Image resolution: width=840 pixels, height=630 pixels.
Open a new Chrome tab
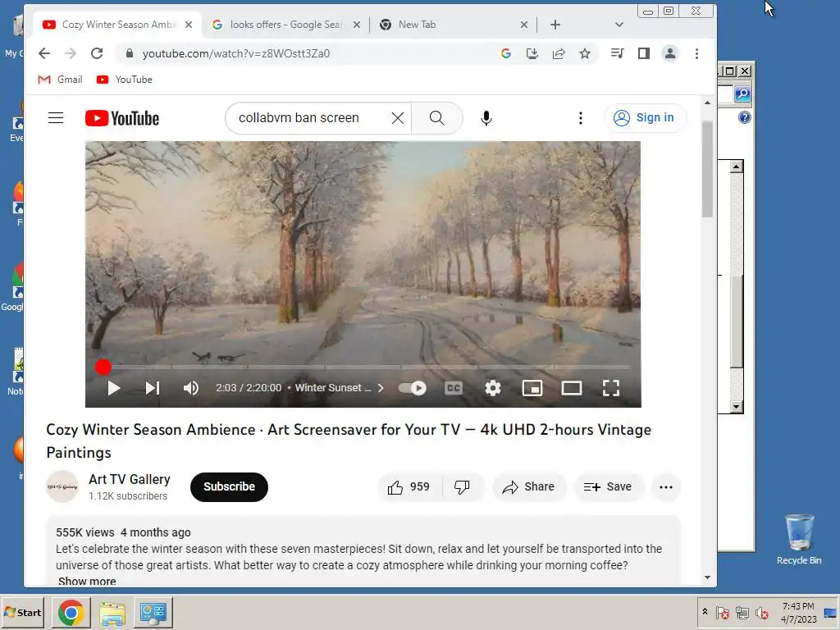(x=555, y=25)
